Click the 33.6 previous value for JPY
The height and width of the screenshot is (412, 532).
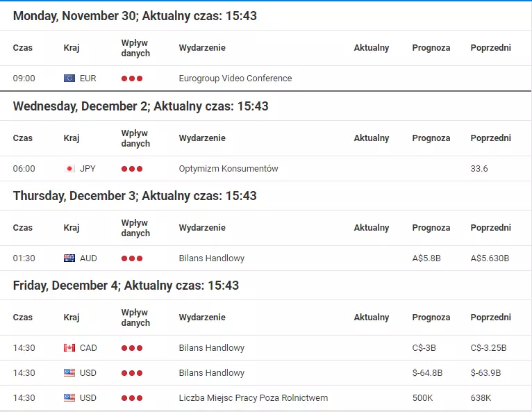click(479, 169)
